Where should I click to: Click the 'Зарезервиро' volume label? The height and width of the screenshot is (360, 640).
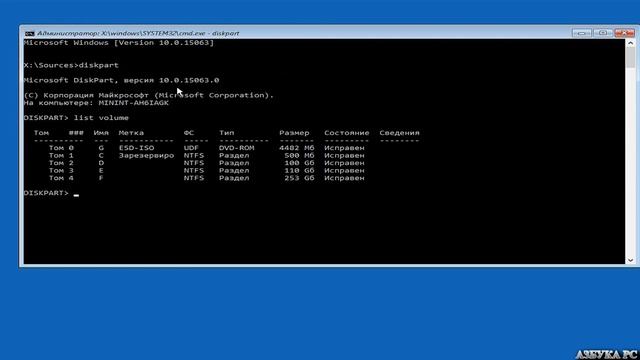pyautogui.click(x=146, y=156)
